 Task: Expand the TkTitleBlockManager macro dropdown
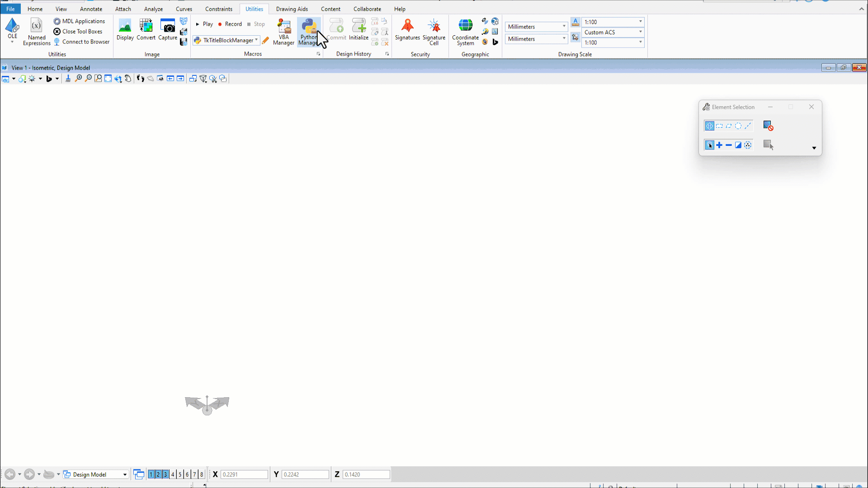pyautogui.click(x=256, y=40)
